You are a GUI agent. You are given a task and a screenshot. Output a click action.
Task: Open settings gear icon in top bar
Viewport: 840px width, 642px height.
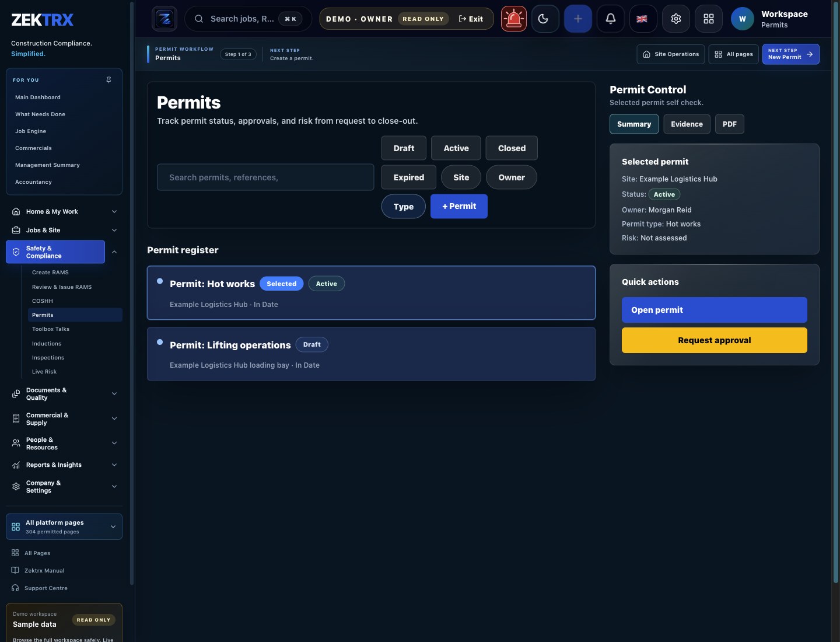676,19
